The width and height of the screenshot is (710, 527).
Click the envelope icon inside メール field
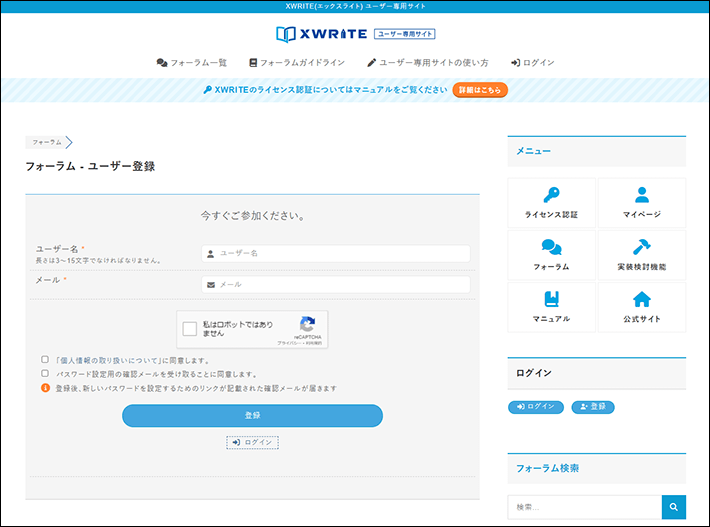point(211,285)
